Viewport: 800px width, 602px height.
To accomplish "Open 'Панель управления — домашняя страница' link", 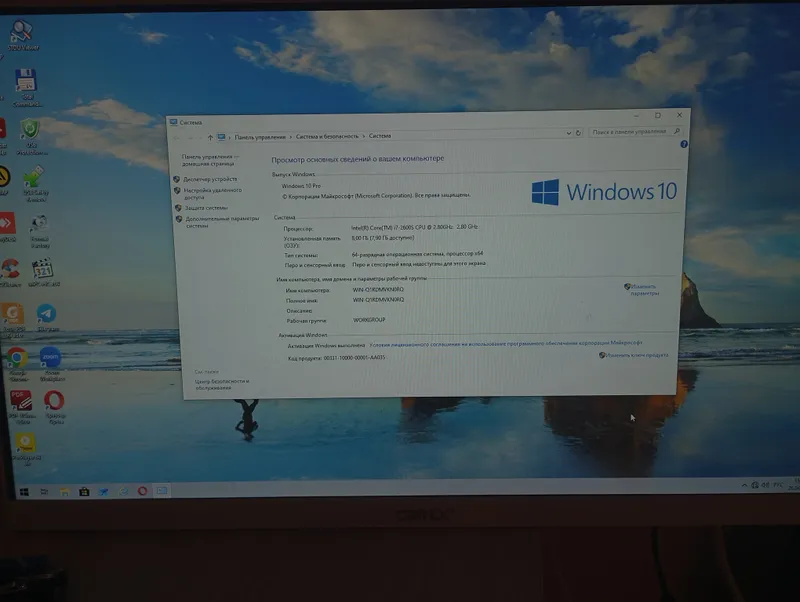I will pyautogui.click(x=210, y=160).
